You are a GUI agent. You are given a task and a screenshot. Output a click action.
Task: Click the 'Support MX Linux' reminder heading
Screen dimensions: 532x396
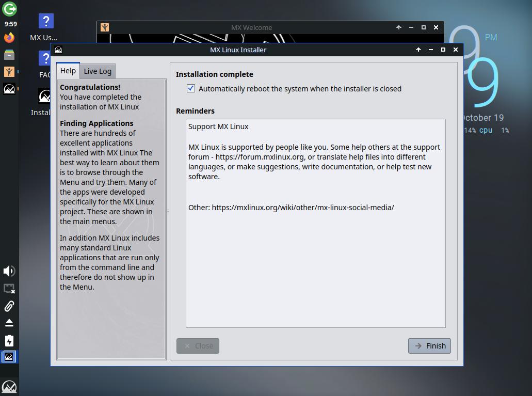click(218, 126)
